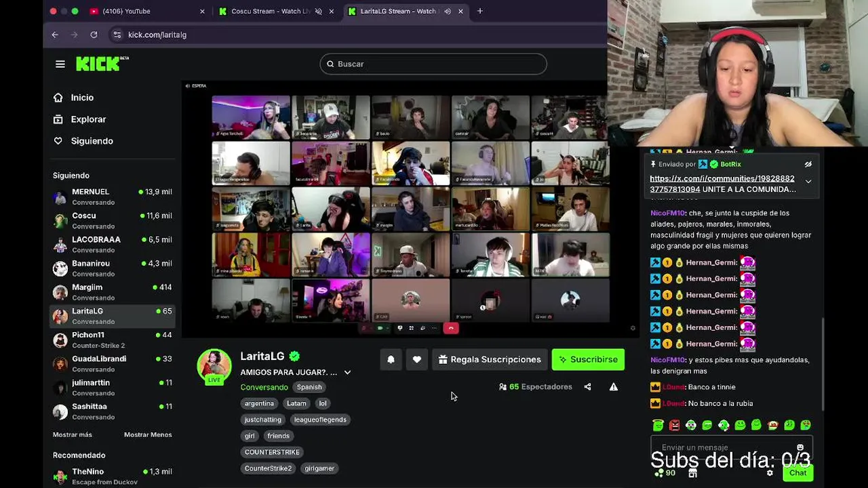Open Bananirou channel in following list
This screenshot has width=868, height=488.
(113, 268)
